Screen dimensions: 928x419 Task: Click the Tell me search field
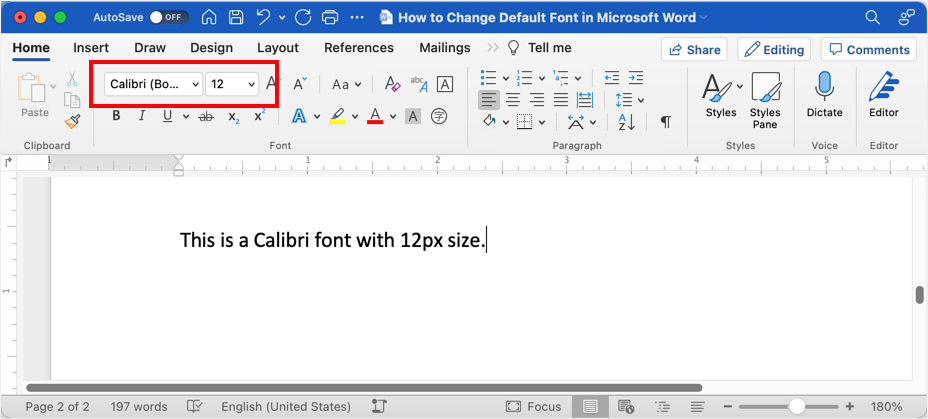point(540,48)
